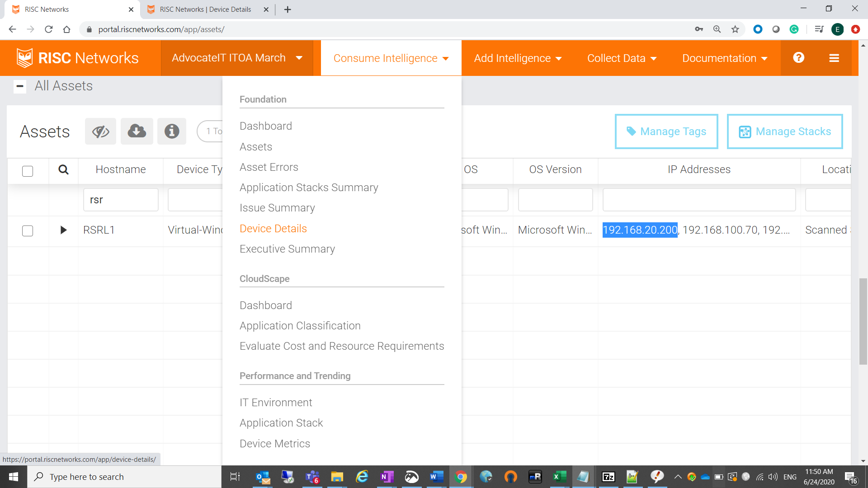Click the Manage Stacks button
Image resolution: width=868 pixels, height=488 pixels.
(785, 131)
